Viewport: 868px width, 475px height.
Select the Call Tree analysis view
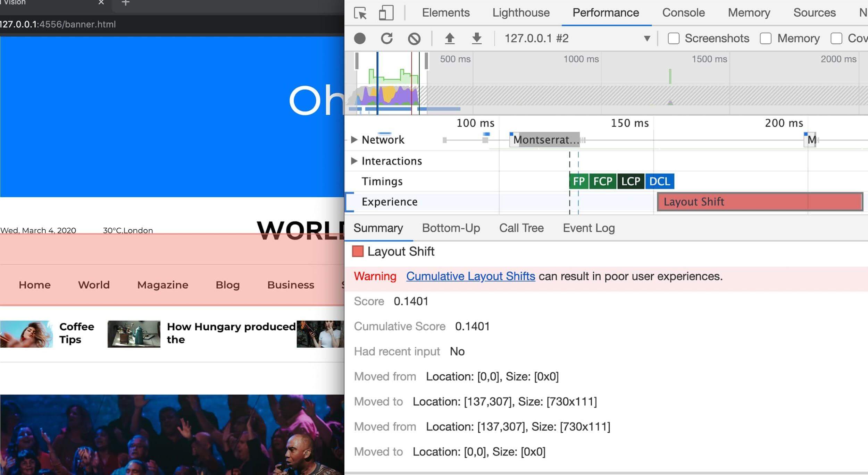tap(521, 228)
